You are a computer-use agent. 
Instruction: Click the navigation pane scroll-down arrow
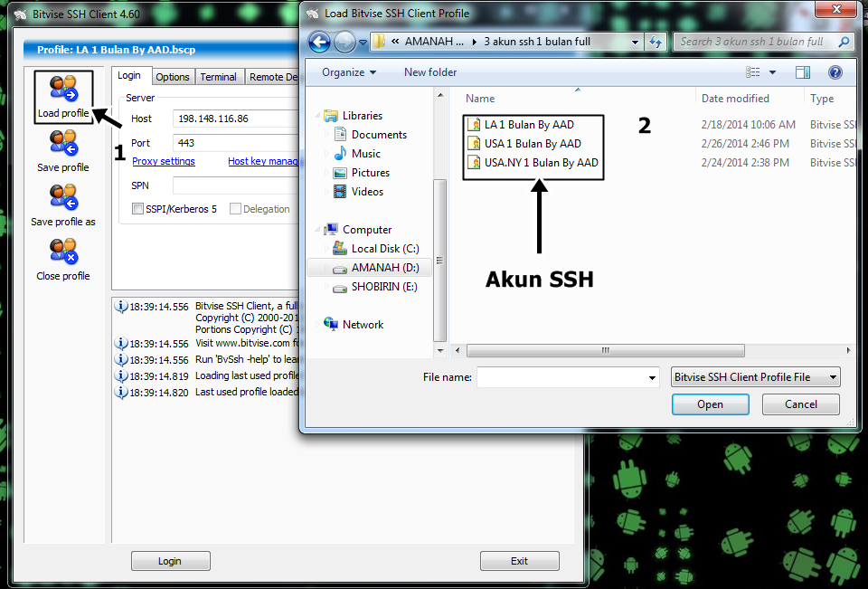[x=440, y=350]
